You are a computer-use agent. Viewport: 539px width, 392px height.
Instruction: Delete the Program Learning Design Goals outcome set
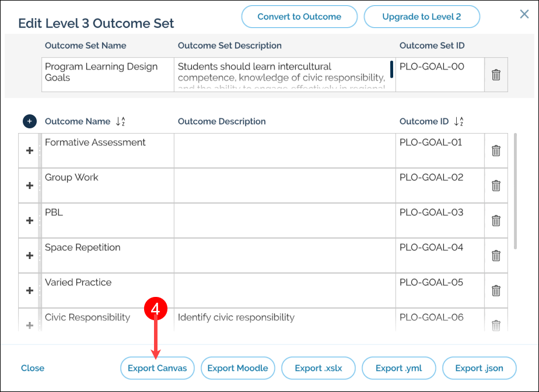[x=496, y=75]
